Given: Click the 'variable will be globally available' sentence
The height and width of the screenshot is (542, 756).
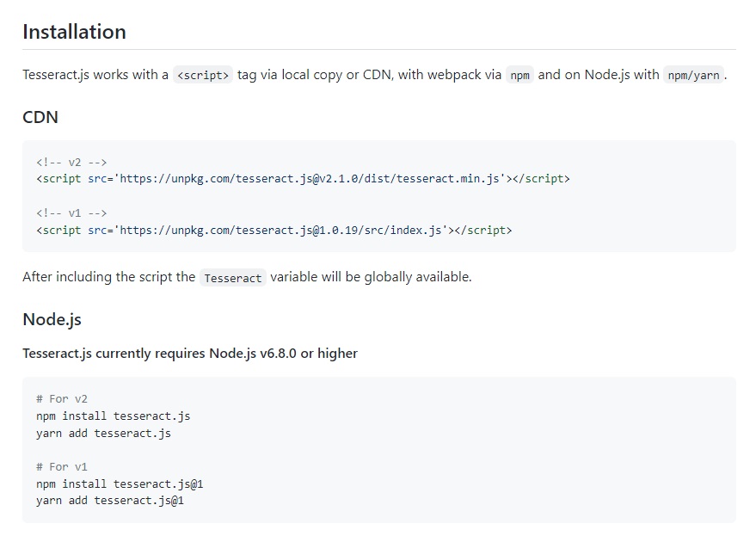Looking at the screenshot, I should click(371, 277).
